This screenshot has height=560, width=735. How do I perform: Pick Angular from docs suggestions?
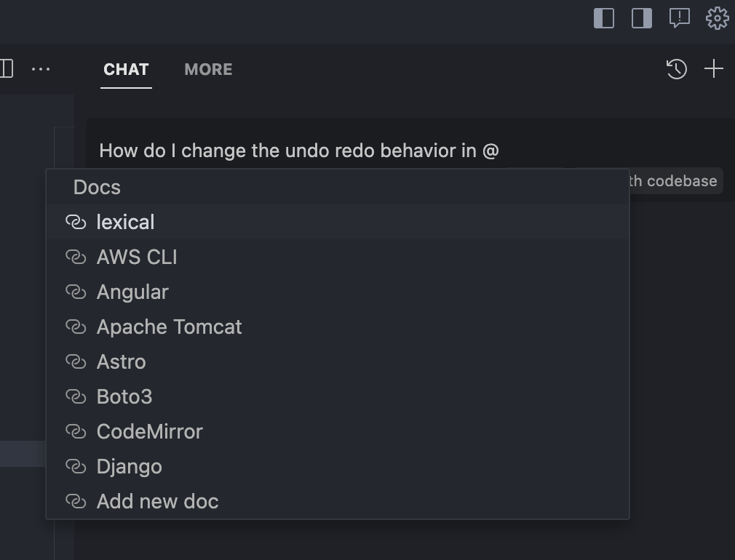[x=338, y=292]
